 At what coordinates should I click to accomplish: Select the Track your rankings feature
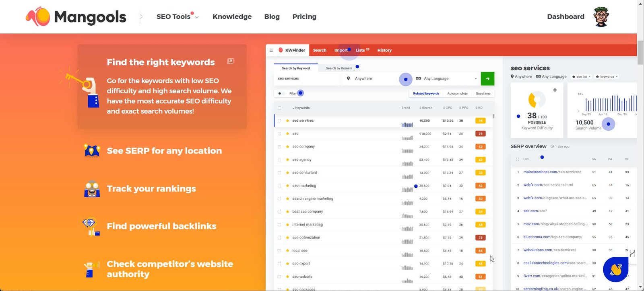tap(151, 189)
